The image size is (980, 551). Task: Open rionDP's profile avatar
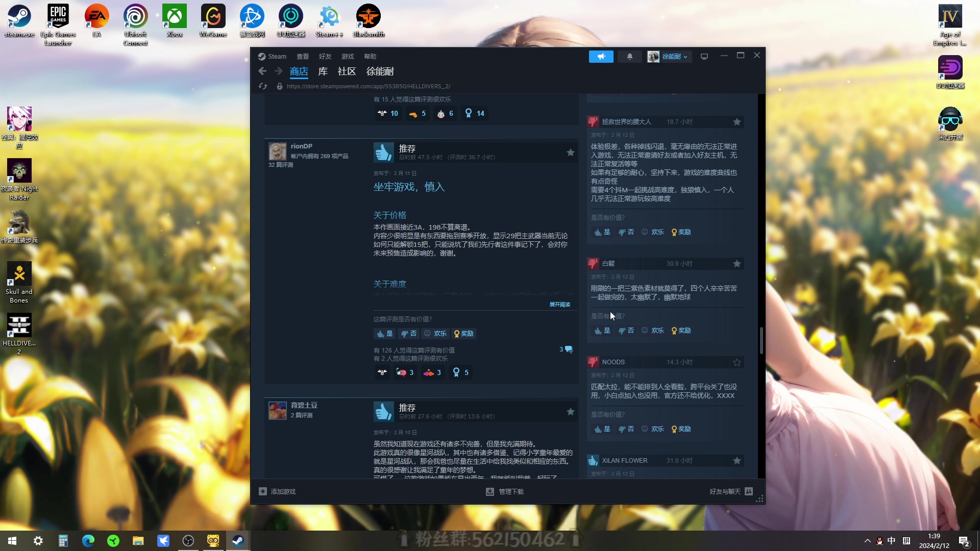point(278,152)
